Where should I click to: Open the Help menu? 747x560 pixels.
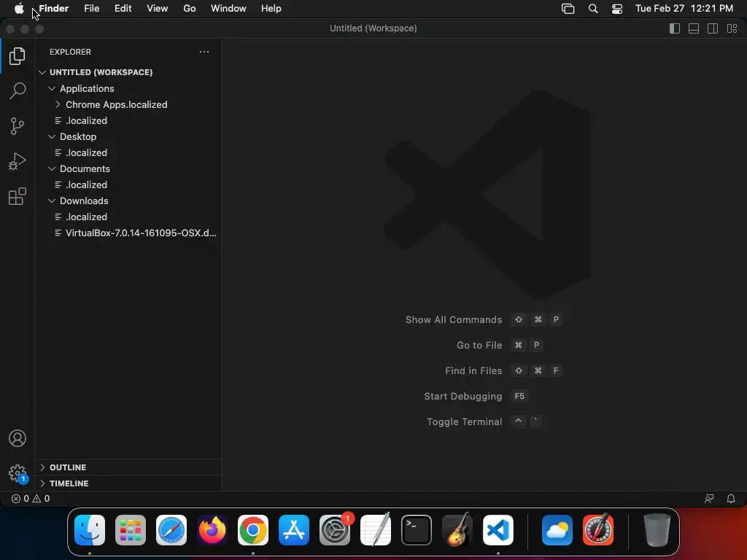[271, 8]
